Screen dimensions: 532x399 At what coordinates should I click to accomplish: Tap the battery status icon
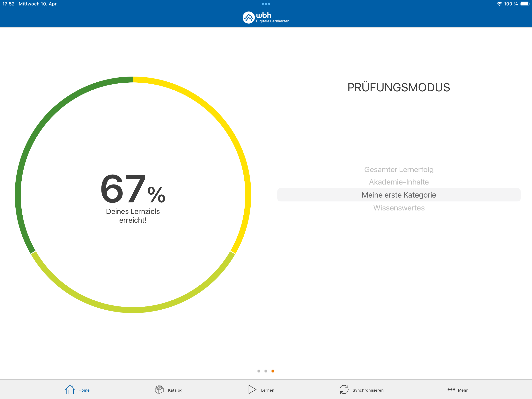525,4
